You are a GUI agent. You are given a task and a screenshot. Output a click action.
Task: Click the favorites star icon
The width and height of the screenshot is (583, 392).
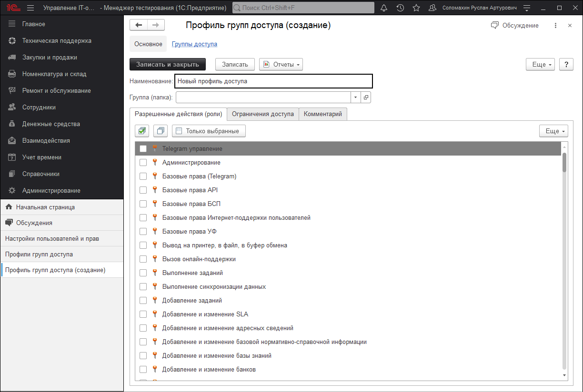416,8
